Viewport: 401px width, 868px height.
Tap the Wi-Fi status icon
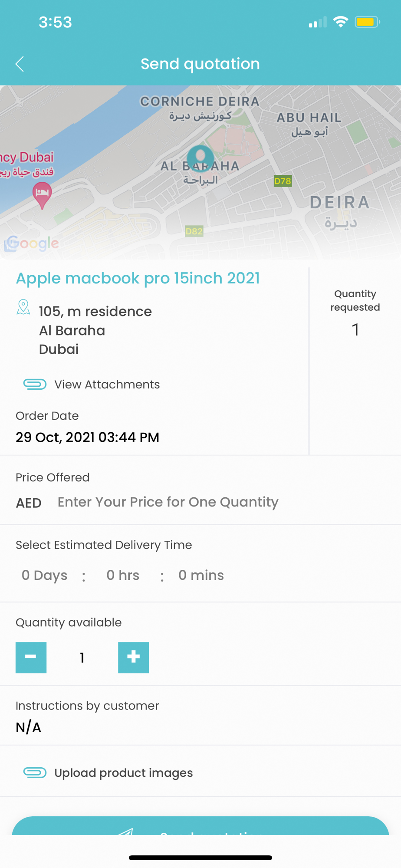341,22
